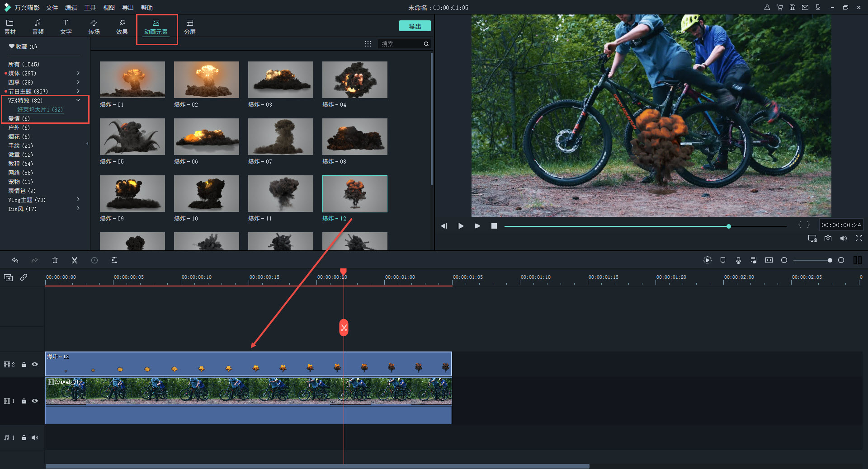Select the 好莱坞大片1 subcategory link
Image resolution: width=868 pixels, height=469 pixels.
click(40, 110)
